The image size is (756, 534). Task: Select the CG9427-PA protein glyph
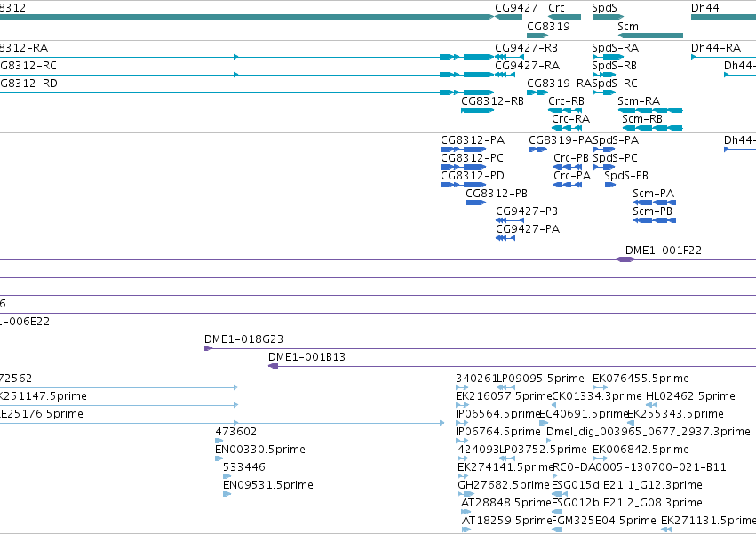505,238
